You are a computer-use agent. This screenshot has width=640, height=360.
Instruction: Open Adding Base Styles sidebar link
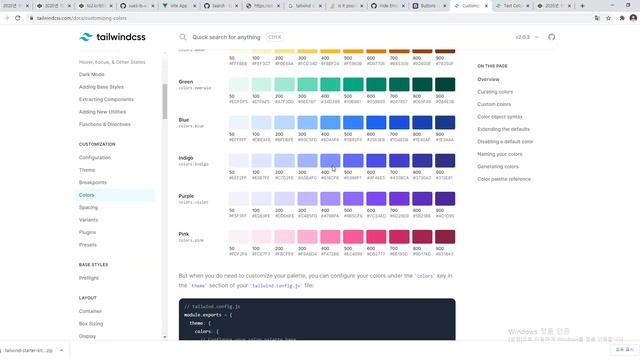point(101,87)
